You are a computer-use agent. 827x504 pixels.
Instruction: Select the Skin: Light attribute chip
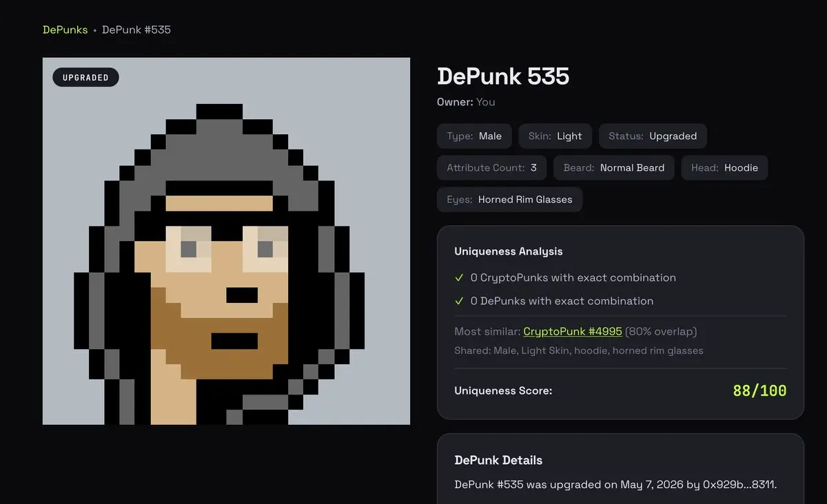[x=555, y=136]
